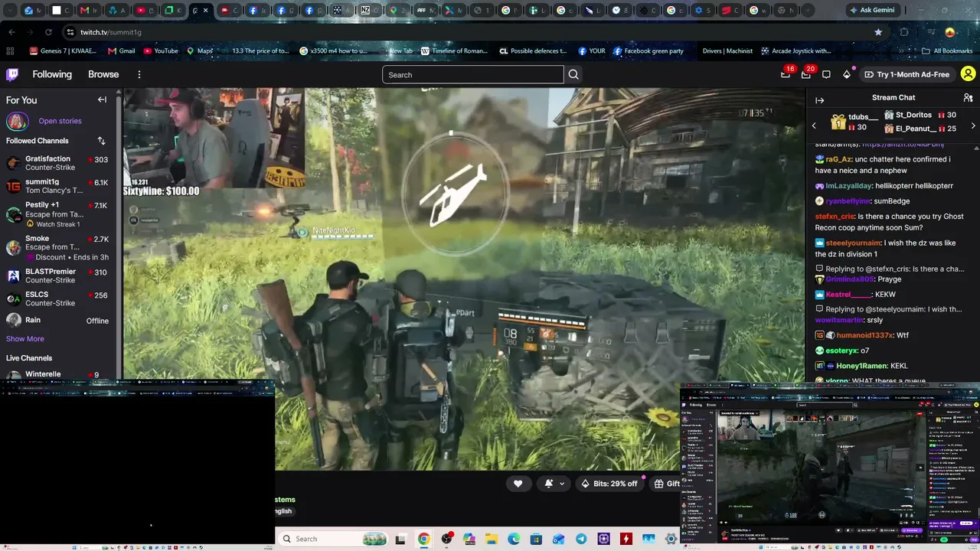Open the Gmail bookmark
Image resolution: width=980 pixels, height=551 pixels.
(122, 51)
